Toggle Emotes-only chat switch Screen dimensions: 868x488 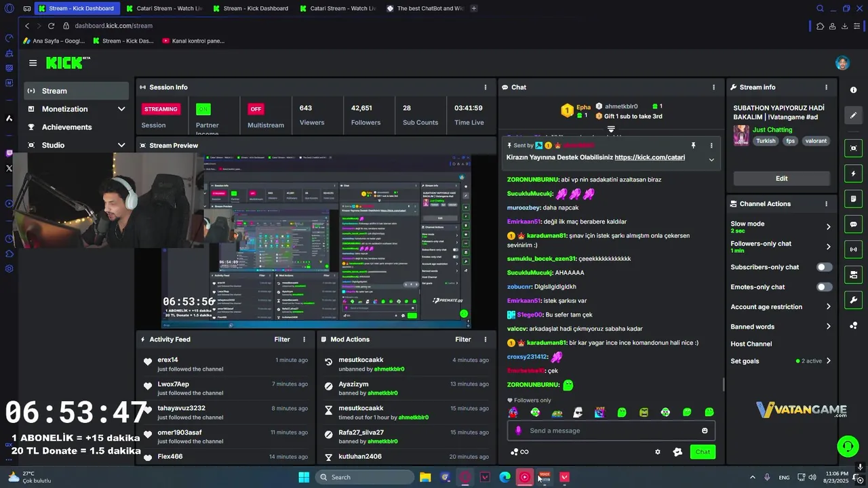[824, 287]
